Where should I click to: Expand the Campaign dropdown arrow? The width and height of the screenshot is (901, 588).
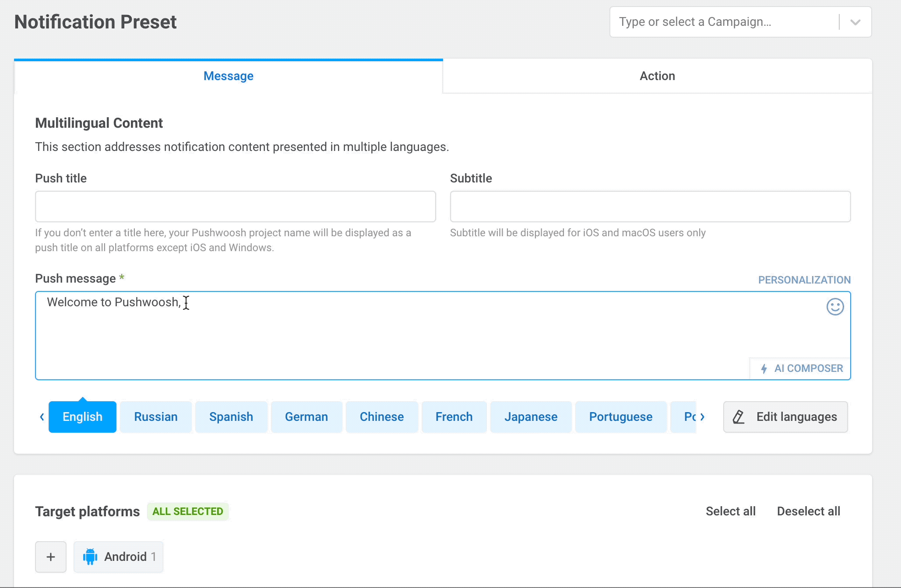pyautogui.click(x=855, y=22)
